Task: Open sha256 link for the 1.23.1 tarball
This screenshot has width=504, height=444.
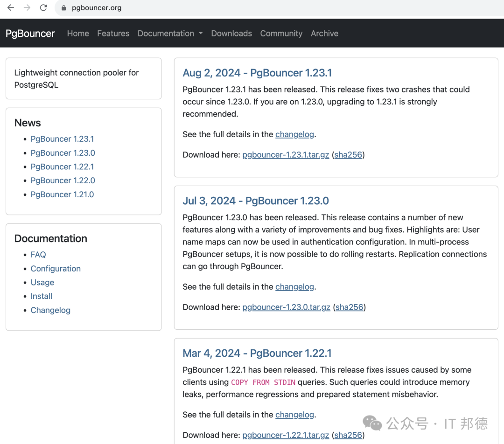Action: (348, 155)
